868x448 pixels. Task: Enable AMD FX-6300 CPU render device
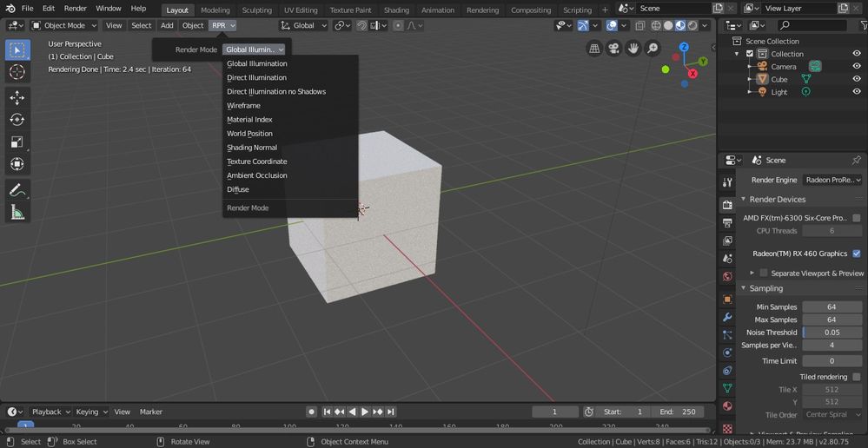coord(857,218)
